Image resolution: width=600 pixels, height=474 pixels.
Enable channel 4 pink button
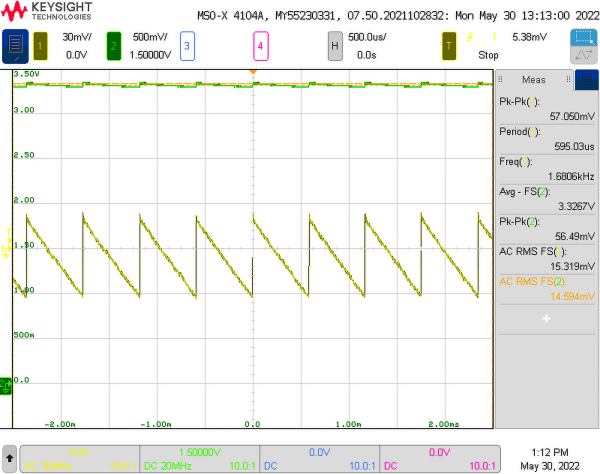pos(260,46)
